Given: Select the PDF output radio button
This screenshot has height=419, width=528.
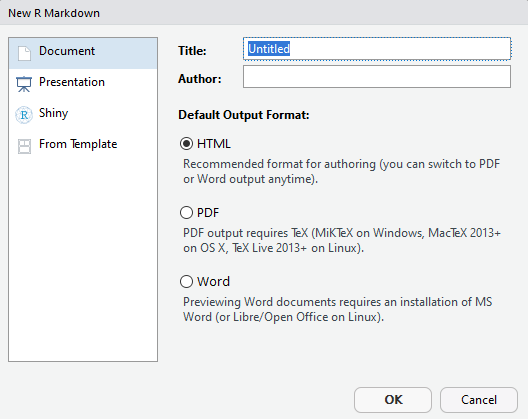Looking at the screenshot, I should (x=186, y=213).
